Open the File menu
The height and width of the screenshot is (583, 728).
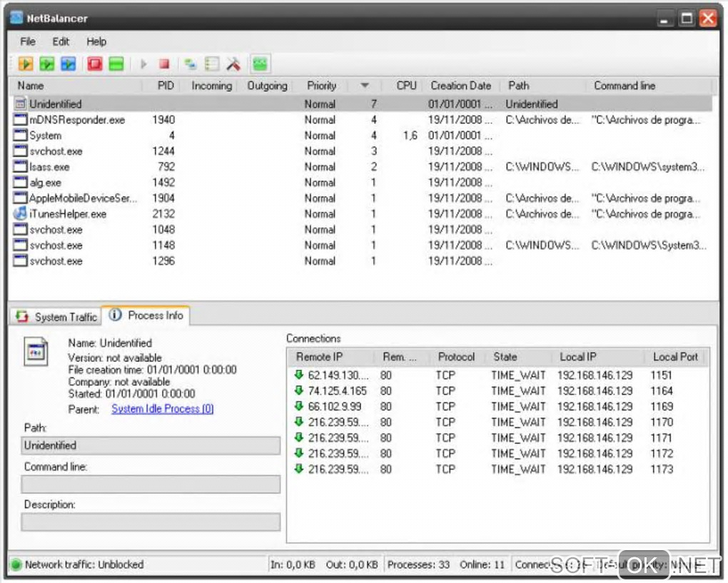click(x=28, y=41)
